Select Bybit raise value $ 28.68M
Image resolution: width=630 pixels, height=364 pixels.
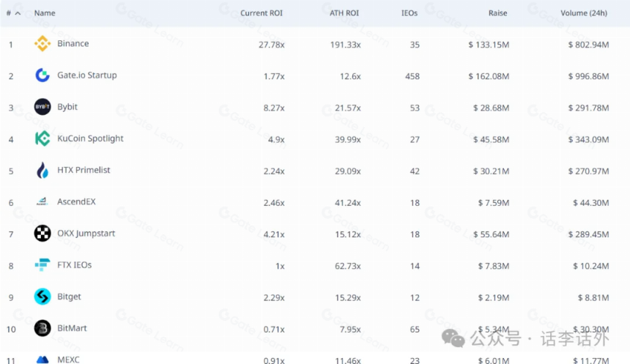point(491,108)
